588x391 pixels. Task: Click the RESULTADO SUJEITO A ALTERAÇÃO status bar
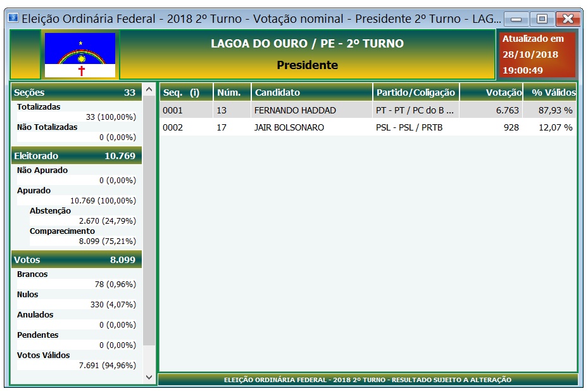coord(368,380)
